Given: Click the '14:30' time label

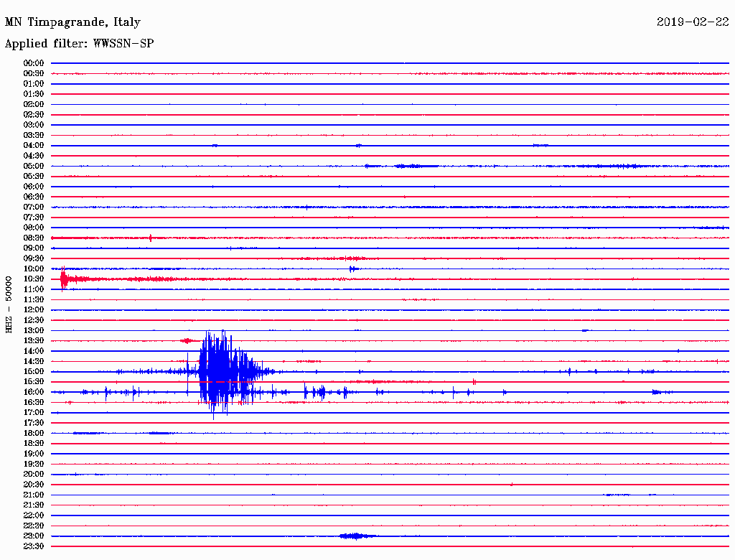Looking at the screenshot, I should (x=33, y=361).
